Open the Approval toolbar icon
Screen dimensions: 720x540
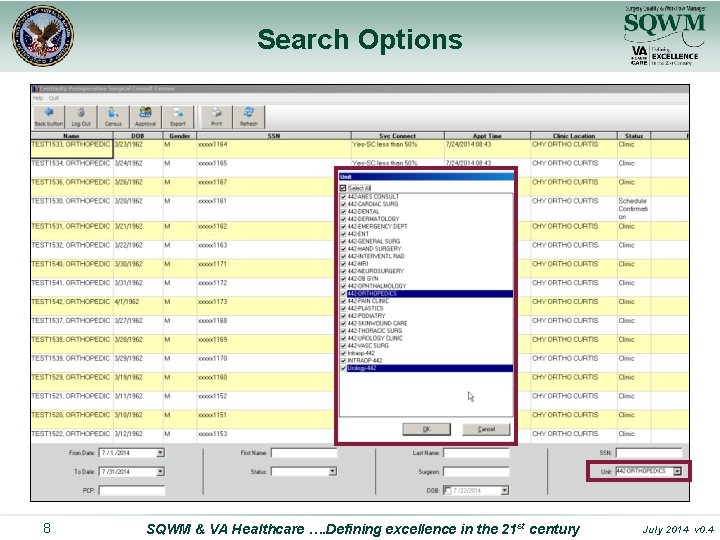coord(145,117)
